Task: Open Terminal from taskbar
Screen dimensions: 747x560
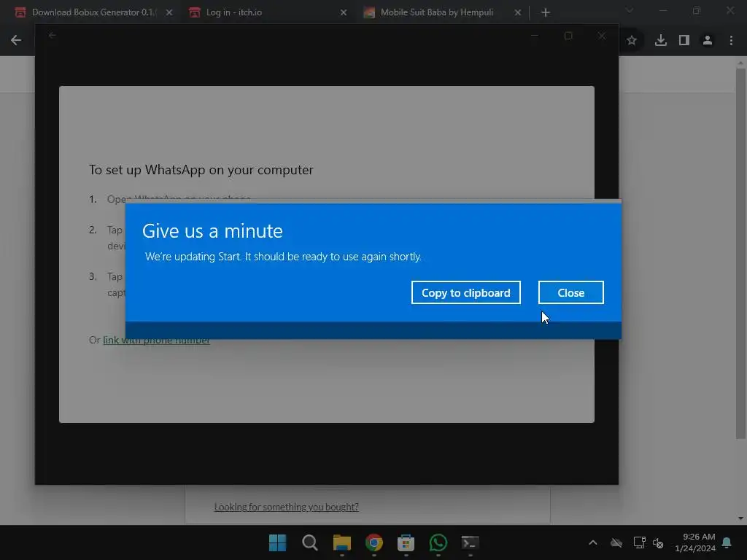Action: tap(471, 542)
